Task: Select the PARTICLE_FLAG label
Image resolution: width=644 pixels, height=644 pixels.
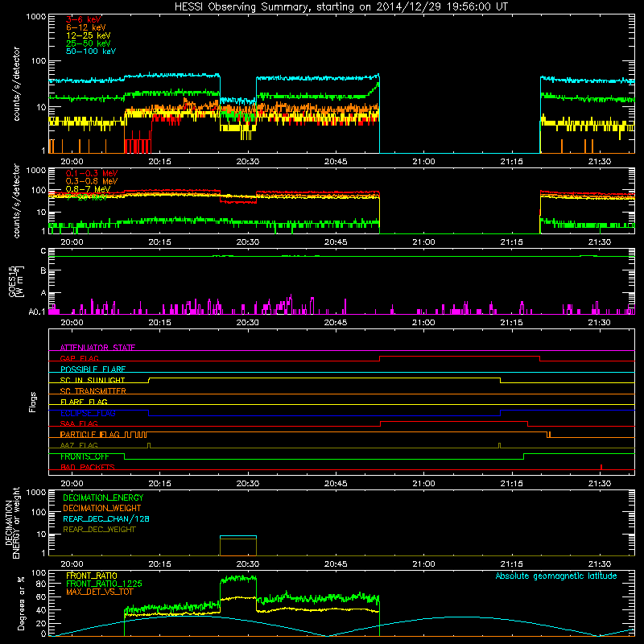Action: point(90,435)
